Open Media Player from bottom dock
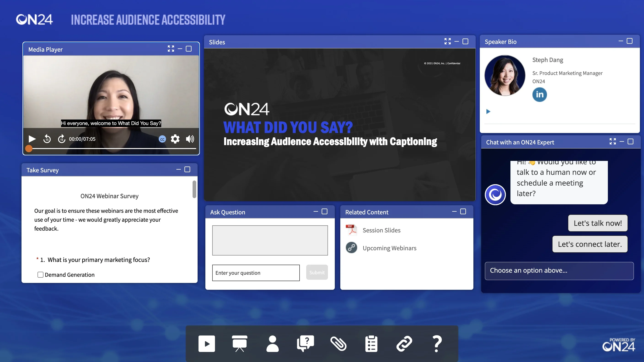Viewport: 644px width, 362px height. coord(207,344)
